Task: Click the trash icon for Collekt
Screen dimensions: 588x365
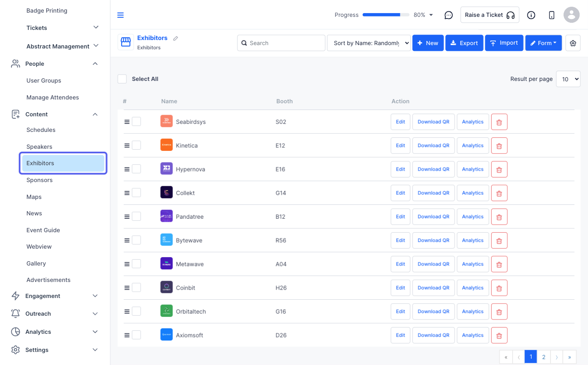Action: pyautogui.click(x=499, y=193)
